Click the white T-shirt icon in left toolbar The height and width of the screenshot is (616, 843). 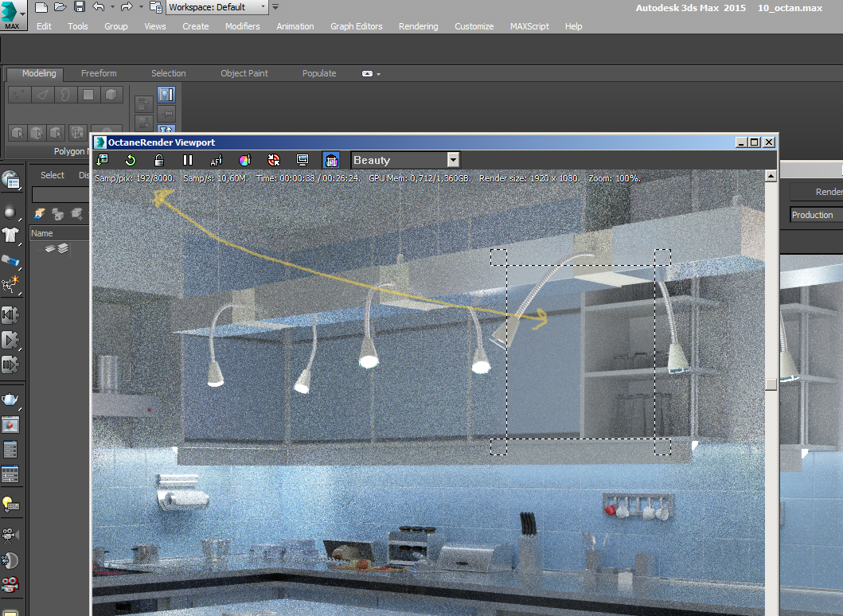coord(11,236)
